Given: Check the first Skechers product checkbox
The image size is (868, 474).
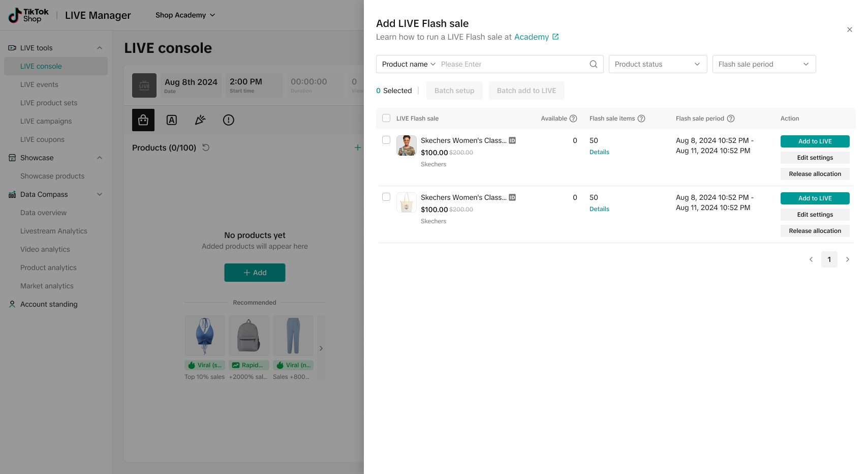Looking at the screenshot, I should (x=386, y=140).
